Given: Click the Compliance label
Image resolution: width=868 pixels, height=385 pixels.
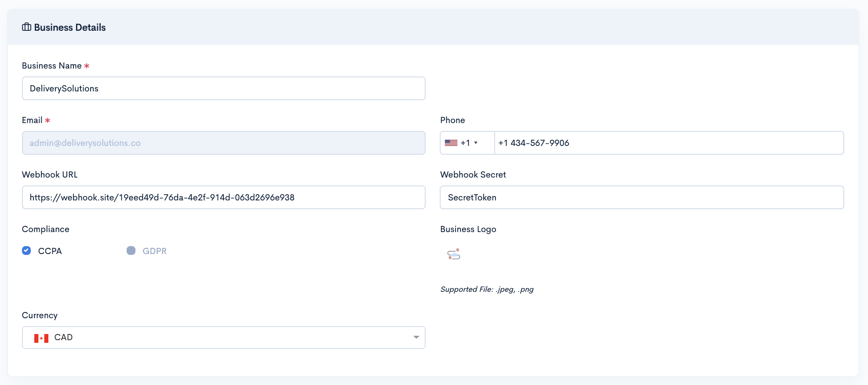Looking at the screenshot, I should point(46,229).
